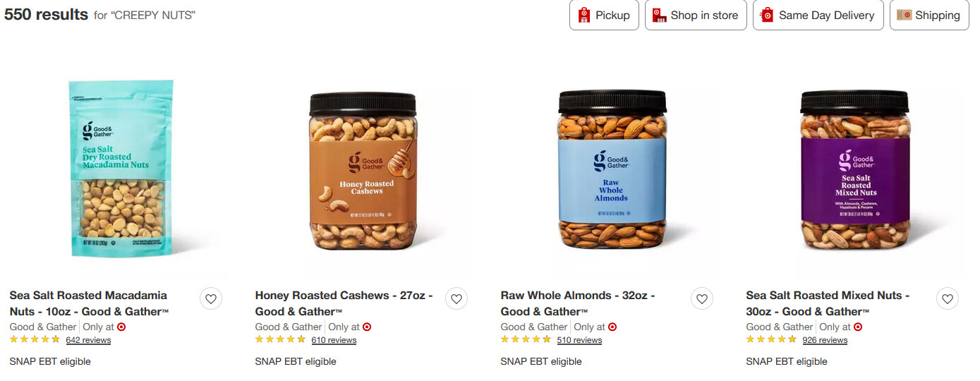
Task: Toggle favorite heart on Sea Salt Mixed Nuts
Action: 948,299
